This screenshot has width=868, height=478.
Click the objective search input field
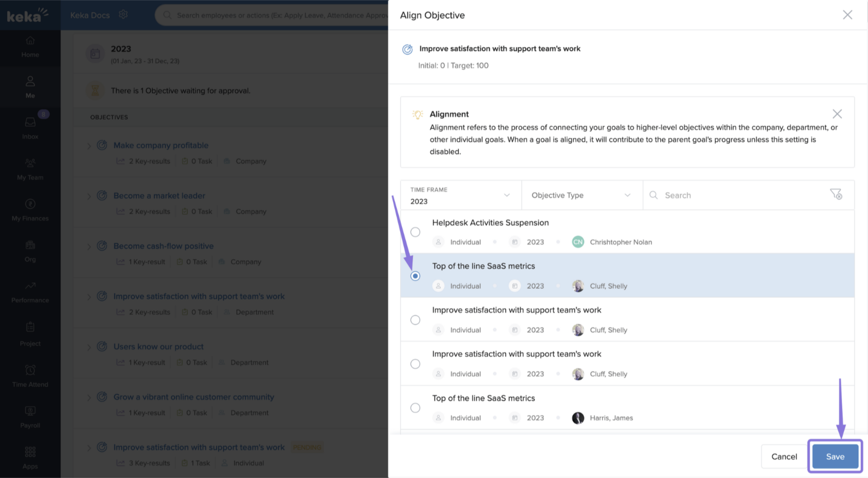[708, 195]
